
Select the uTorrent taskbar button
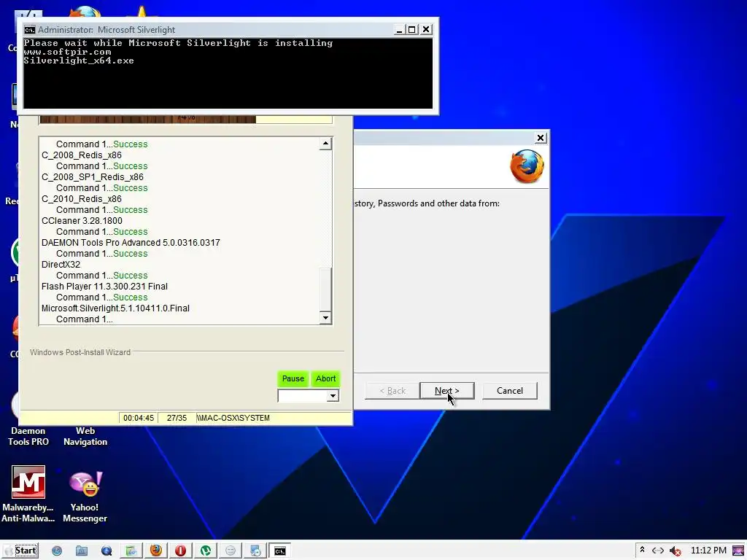(x=205, y=551)
